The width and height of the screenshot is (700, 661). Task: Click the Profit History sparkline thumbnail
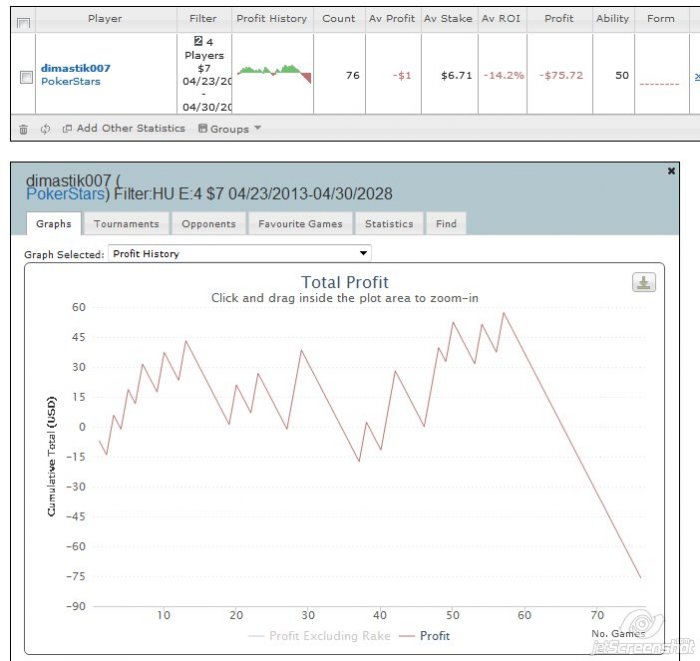pos(274,74)
